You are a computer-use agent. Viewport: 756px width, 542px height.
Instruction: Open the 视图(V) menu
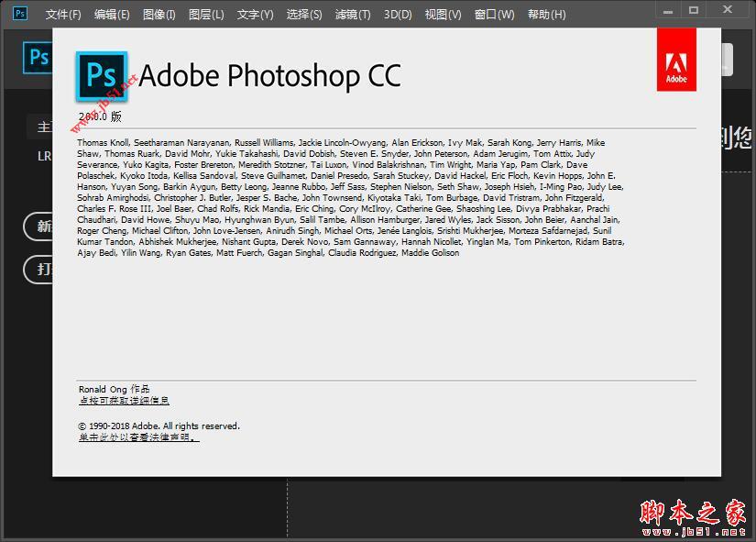(444, 15)
